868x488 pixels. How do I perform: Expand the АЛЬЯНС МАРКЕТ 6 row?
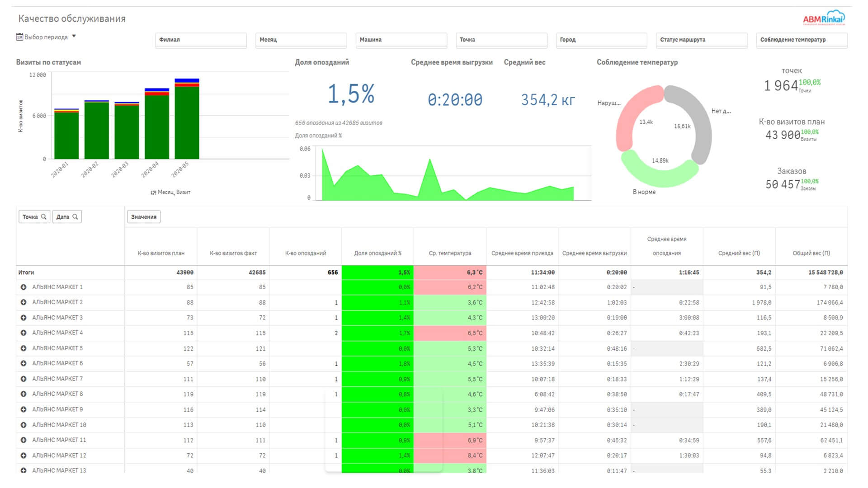pos(24,363)
